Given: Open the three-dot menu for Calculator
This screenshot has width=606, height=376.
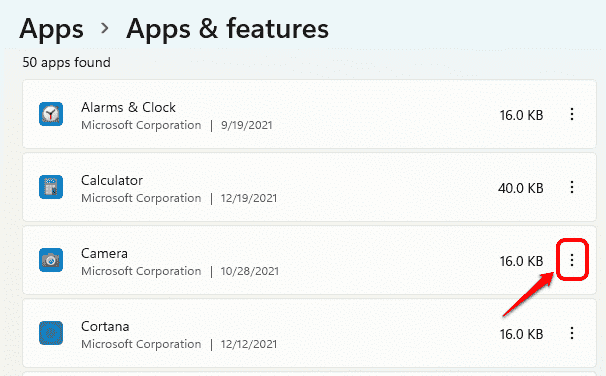Looking at the screenshot, I should point(572,187).
